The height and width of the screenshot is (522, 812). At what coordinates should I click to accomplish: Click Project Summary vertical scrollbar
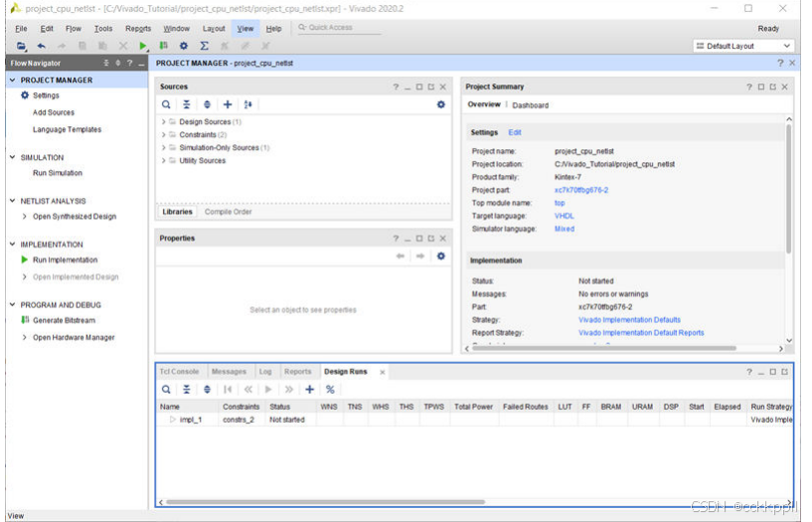click(x=789, y=189)
